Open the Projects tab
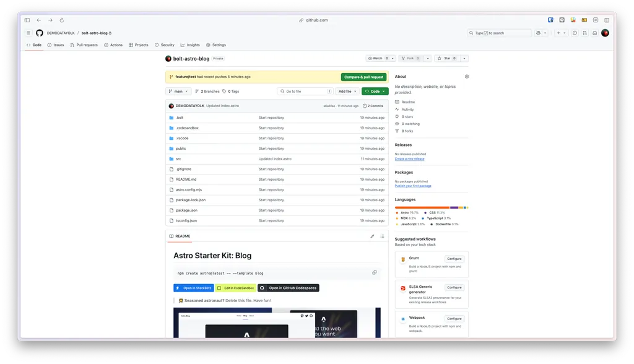 pos(138,45)
